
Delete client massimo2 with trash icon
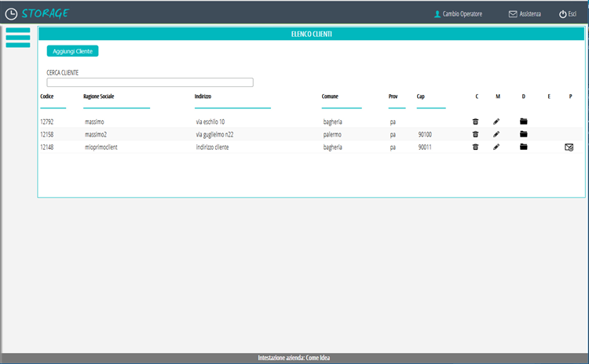tap(476, 134)
